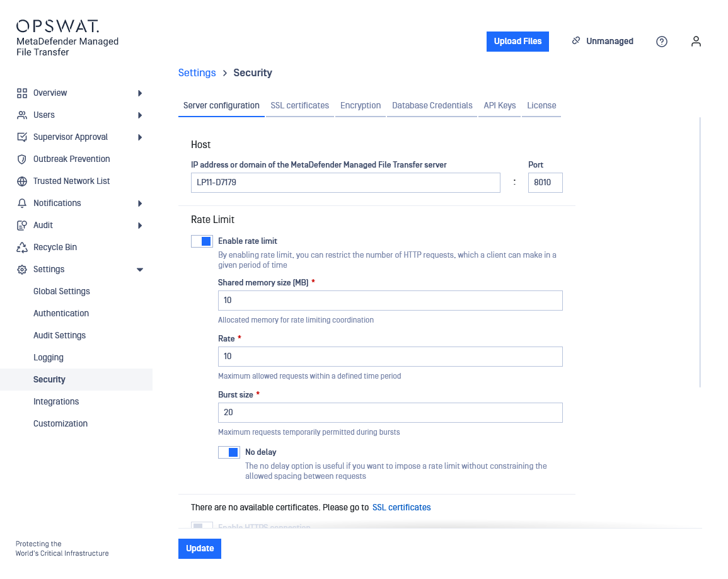
Task: Go to the Database Credentials tab
Action: coord(432,106)
